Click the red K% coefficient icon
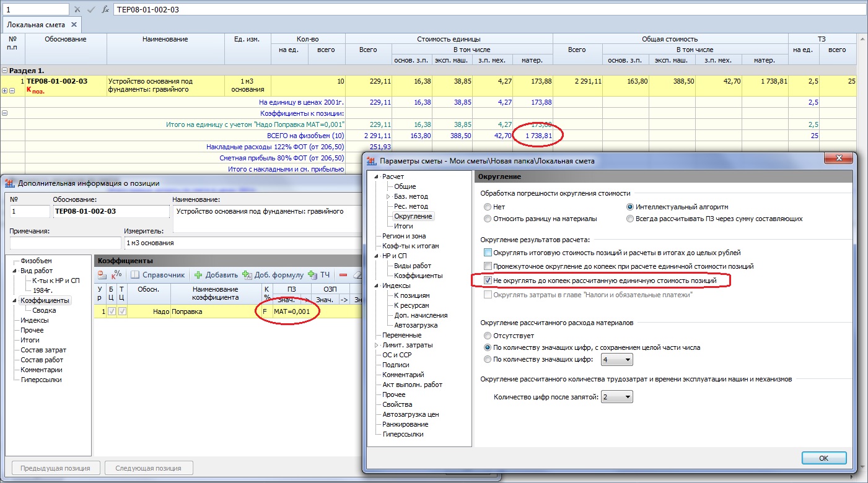This screenshot has width=868, height=483. 116,275
